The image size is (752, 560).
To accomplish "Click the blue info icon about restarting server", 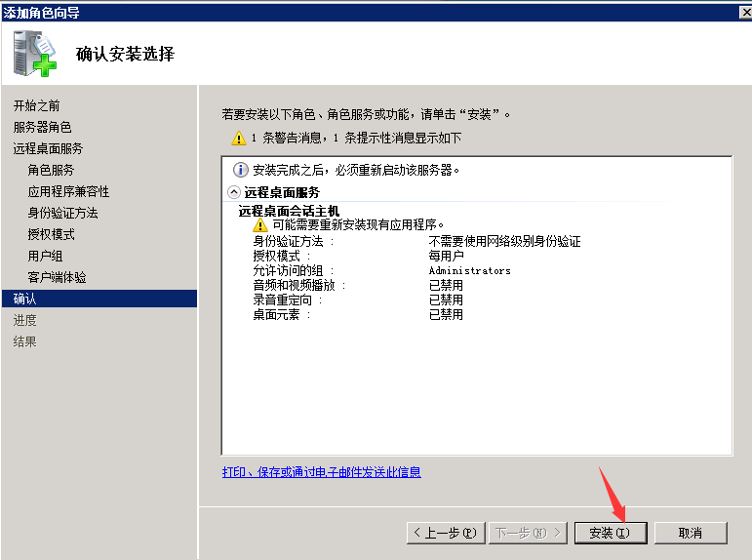I will (240, 170).
